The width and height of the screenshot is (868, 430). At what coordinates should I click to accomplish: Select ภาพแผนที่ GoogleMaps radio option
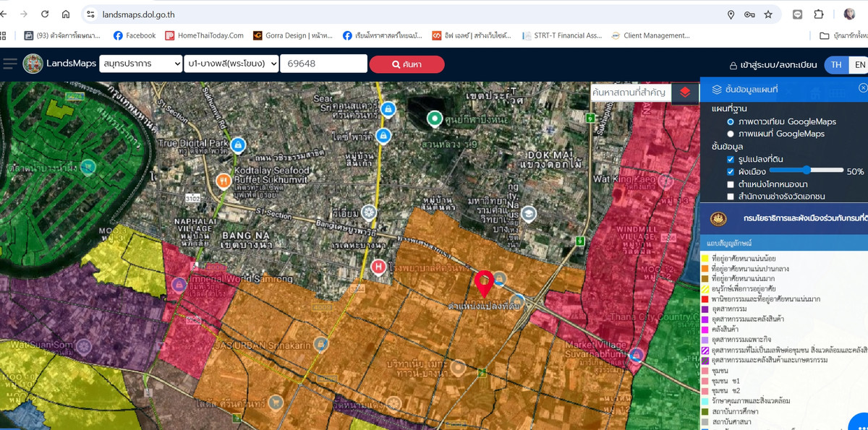(x=731, y=134)
